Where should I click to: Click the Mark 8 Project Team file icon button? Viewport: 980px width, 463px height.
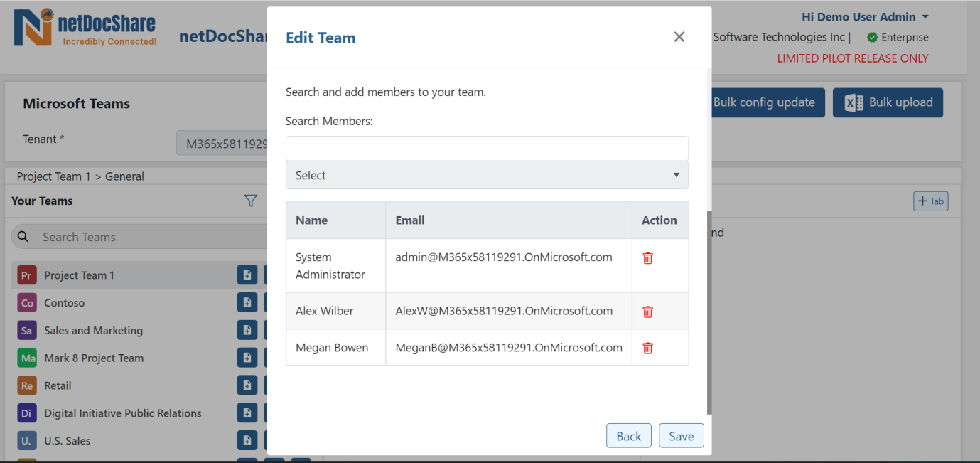click(247, 358)
